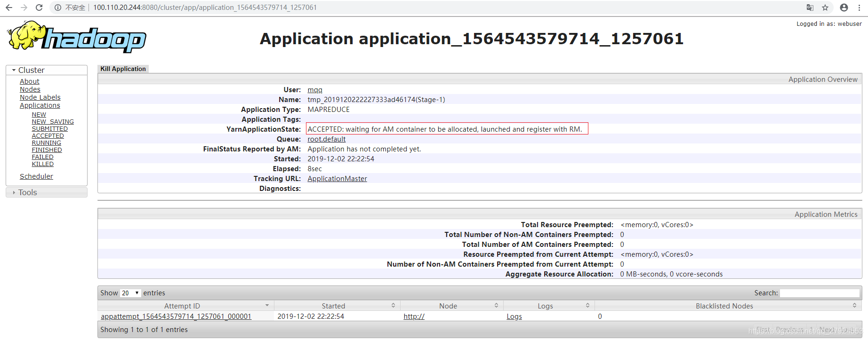Image resolution: width=868 pixels, height=340 pixels.
Task: Go back with browser back arrow
Action: coord(8,8)
